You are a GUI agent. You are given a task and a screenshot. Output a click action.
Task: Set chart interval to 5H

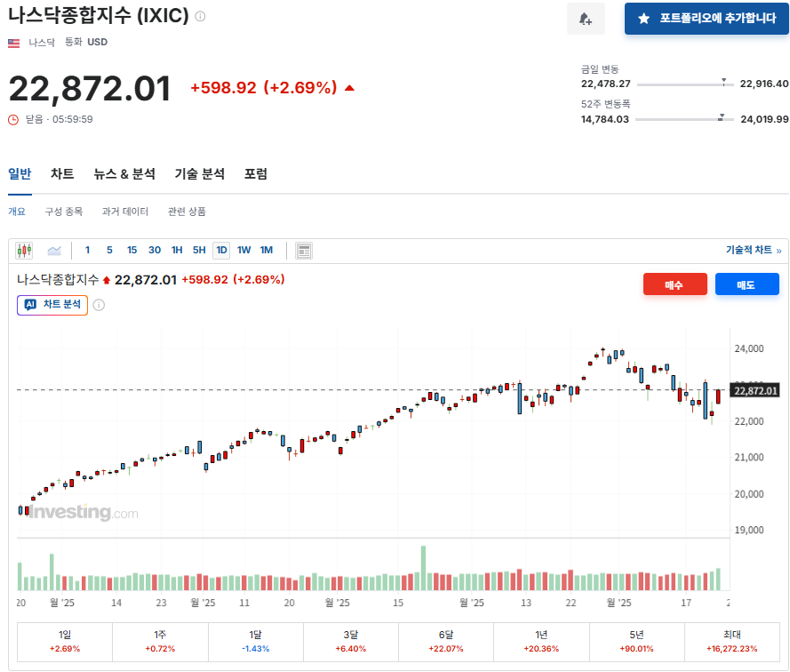coord(199,250)
